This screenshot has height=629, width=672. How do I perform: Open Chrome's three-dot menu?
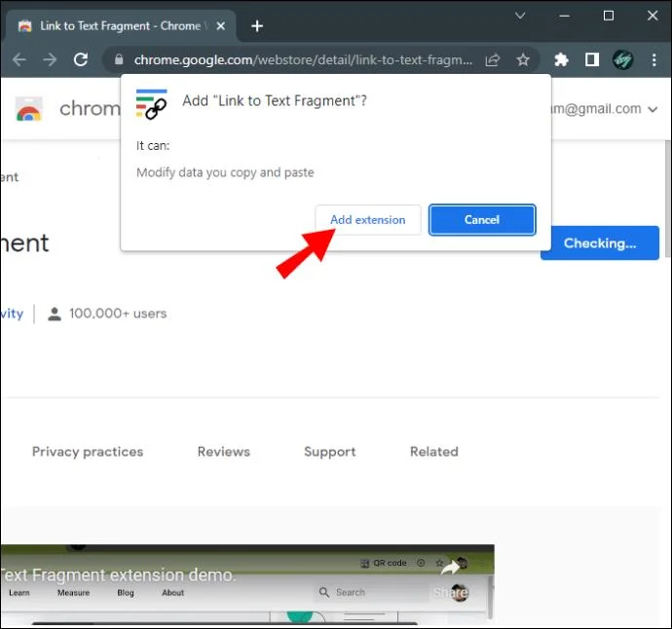(x=654, y=59)
